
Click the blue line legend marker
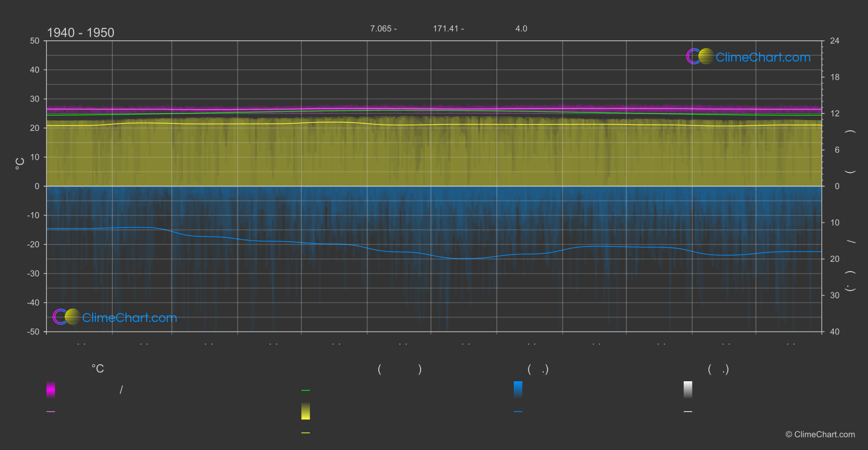coord(518,412)
